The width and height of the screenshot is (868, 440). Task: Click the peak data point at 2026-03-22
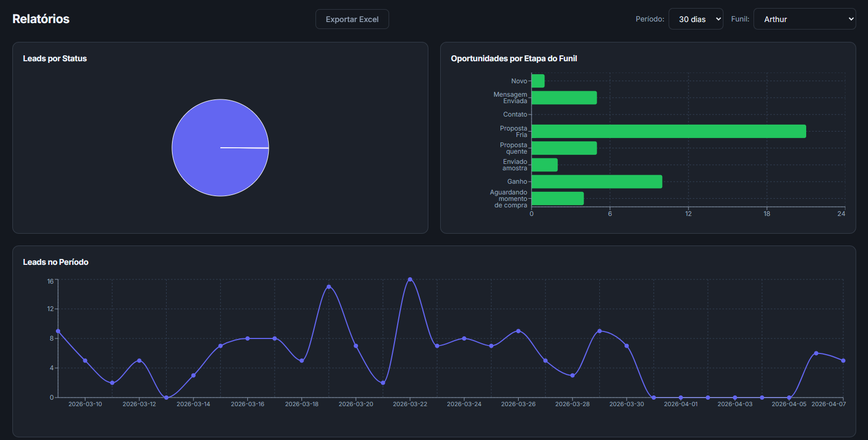(x=410, y=279)
